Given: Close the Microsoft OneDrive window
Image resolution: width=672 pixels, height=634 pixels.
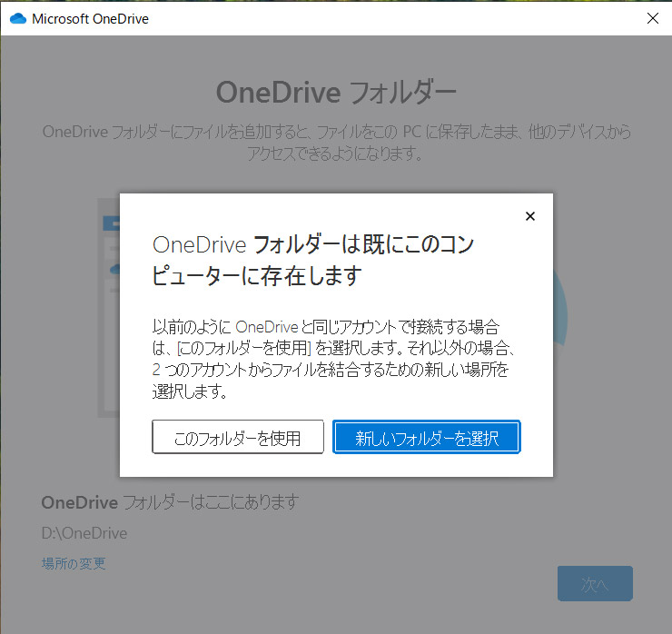Looking at the screenshot, I should (653, 18).
